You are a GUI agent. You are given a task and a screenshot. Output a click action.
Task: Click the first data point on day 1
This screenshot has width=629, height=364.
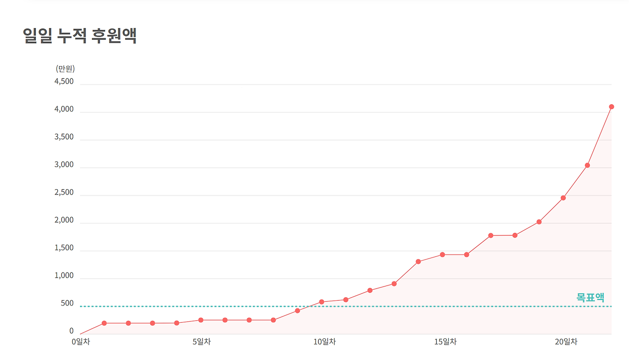tap(104, 323)
